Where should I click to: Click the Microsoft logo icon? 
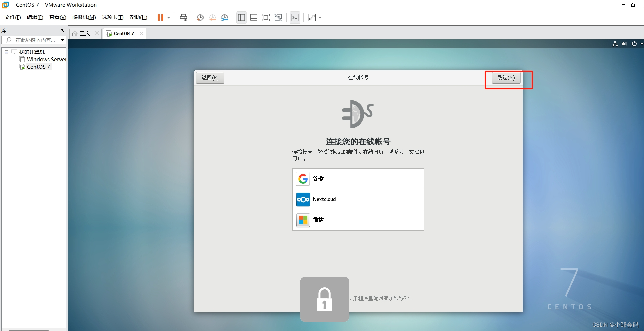[303, 220]
